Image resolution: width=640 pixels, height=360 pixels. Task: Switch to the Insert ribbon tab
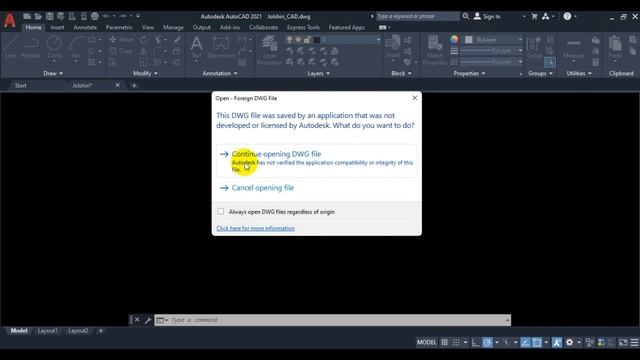[57, 27]
